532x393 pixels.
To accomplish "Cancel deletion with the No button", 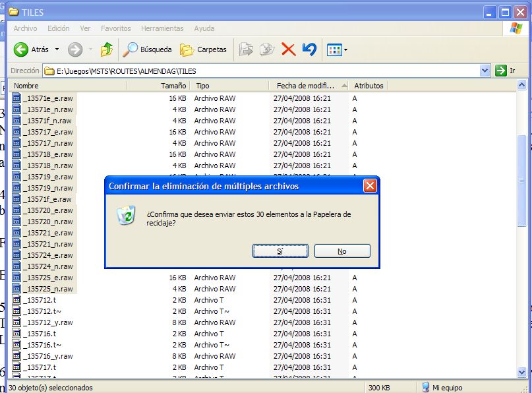I will [x=341, y=251].
